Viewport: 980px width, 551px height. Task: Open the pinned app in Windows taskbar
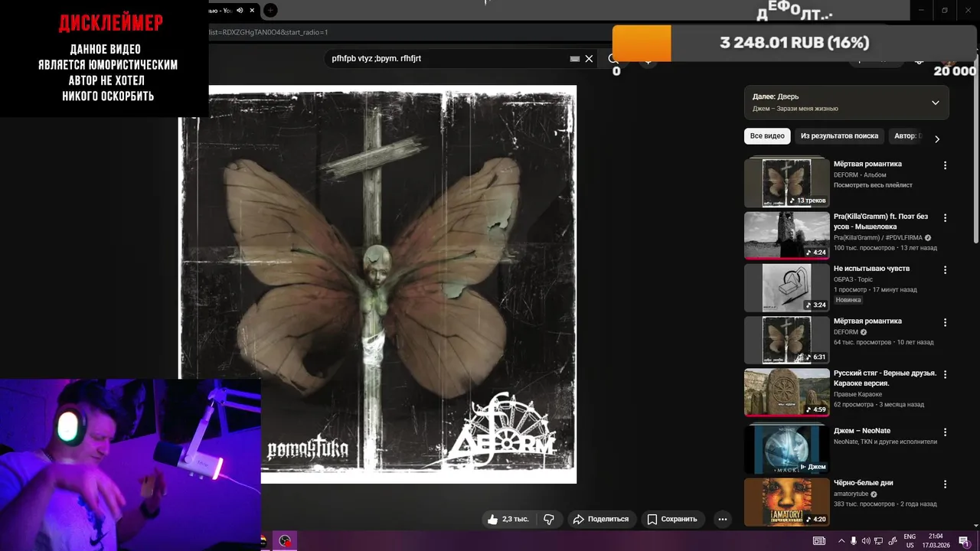[285, 541]
